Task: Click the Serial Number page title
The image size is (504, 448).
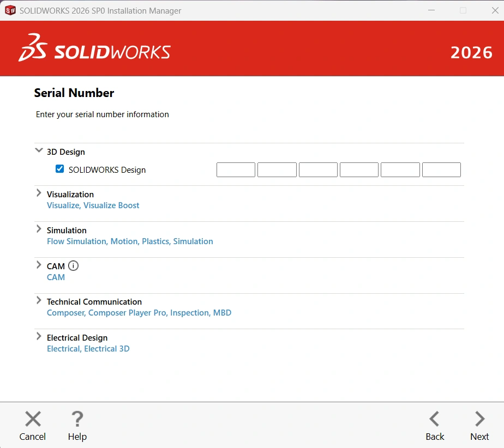Action: point(74,93)
